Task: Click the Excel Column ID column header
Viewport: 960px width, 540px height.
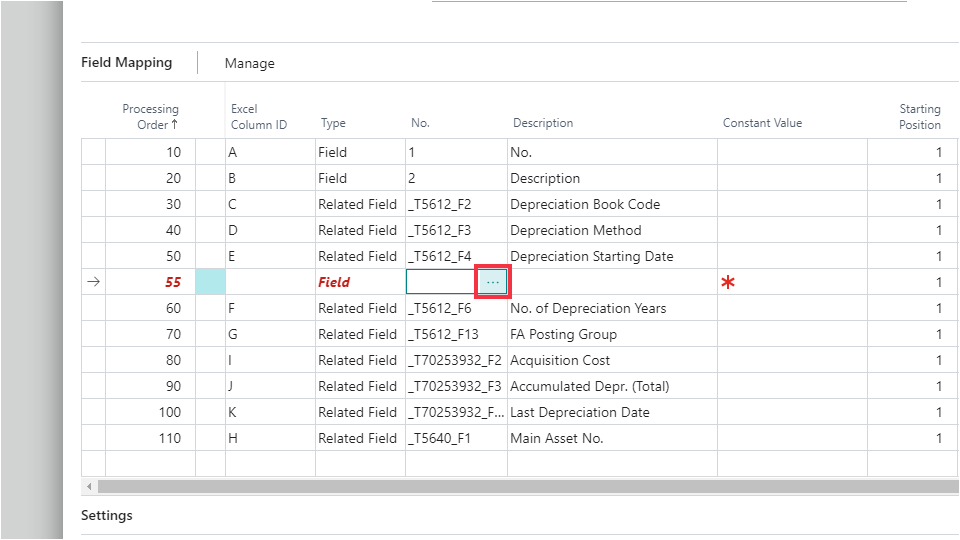Action: (258, 116)
